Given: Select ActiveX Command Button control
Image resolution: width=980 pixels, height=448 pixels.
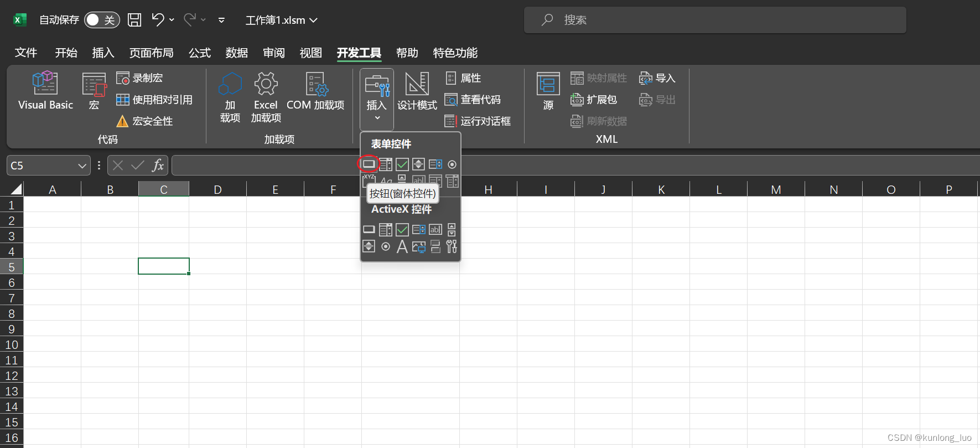Looking at the screenshot, I should [x=369, y=229].
